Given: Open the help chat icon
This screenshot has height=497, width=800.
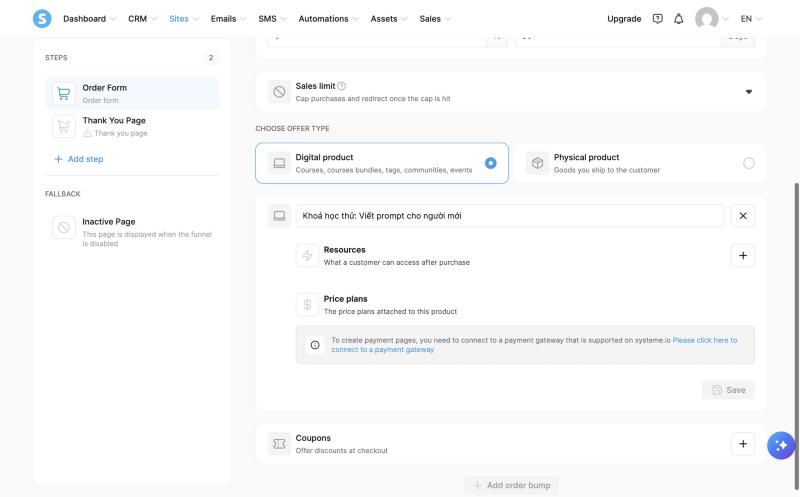Looking at the screenshot, I should tap(657, 19).
